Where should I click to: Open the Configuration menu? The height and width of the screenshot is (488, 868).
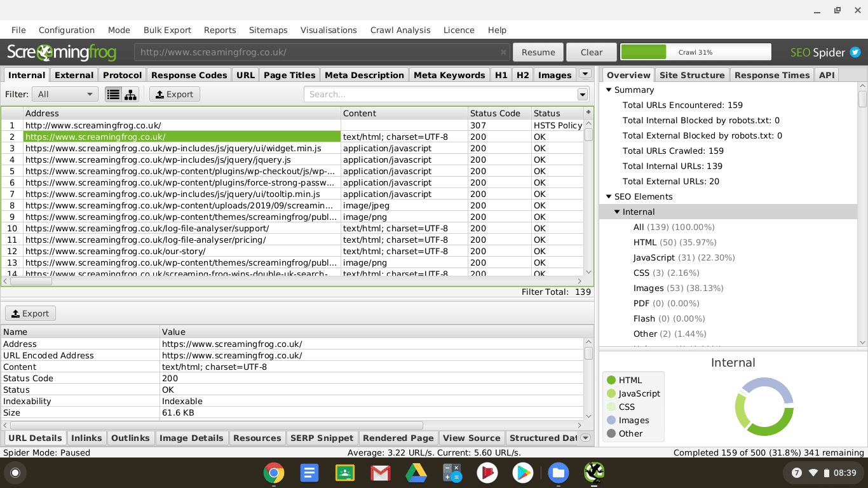click(x=67, y=30)
